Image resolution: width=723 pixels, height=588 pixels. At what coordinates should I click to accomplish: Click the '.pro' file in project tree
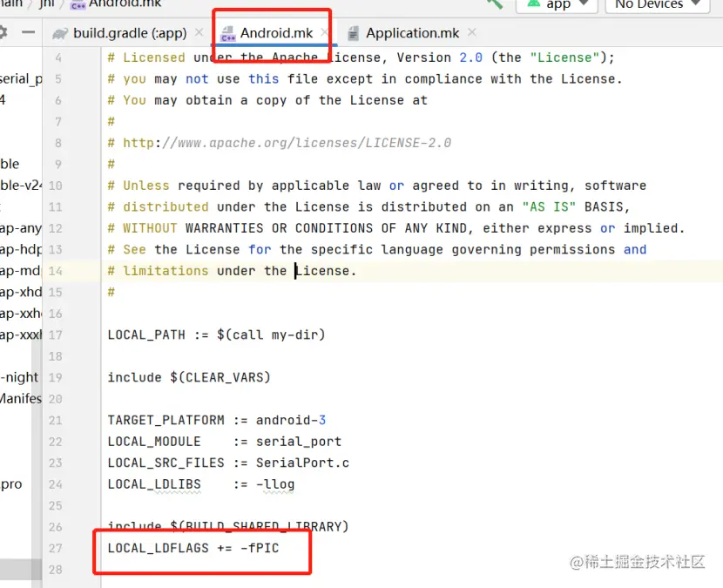coord(11,484)
